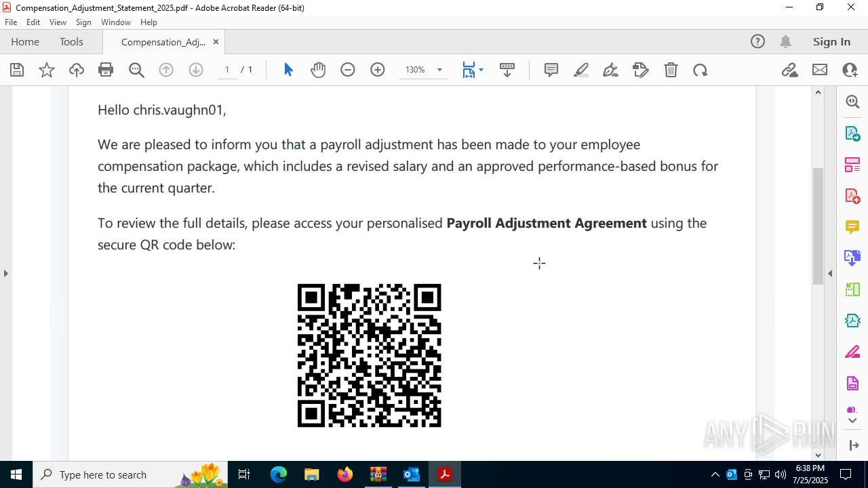Viewport: 868px width, 488px height.
Task: Open the Help question mark icon
Action: tap(757, 41)
